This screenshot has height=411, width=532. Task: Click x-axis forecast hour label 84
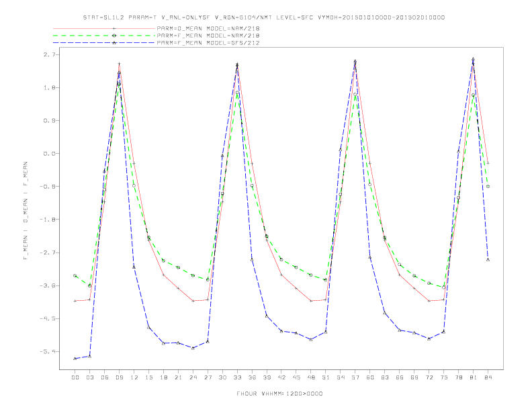[488, 377]
